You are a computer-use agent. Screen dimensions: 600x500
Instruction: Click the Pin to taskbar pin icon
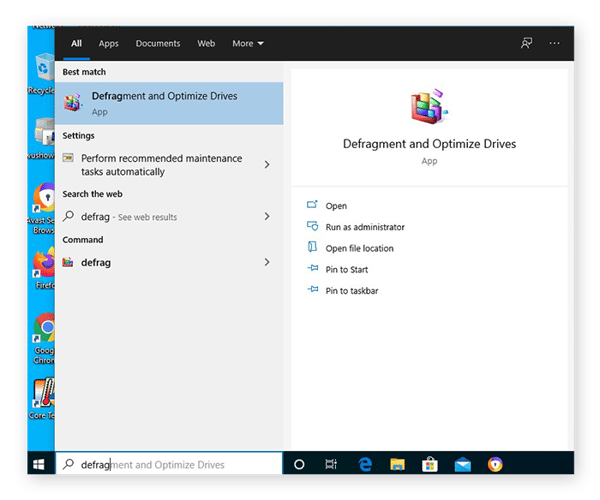pos(313,289)
